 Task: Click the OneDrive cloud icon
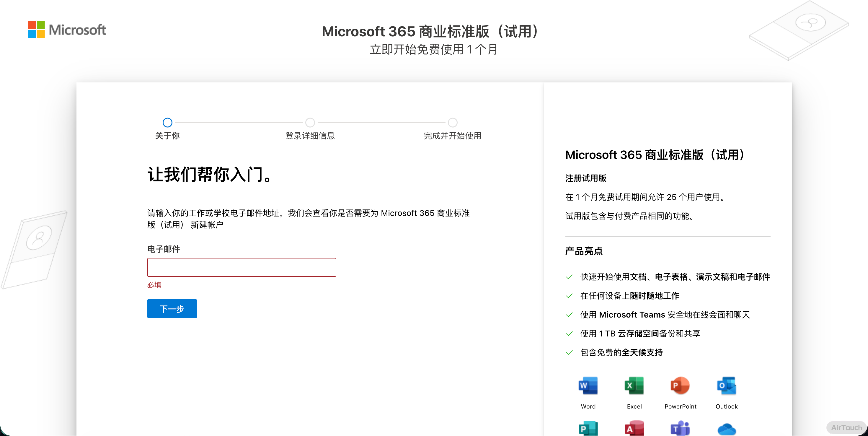(727, 429)
